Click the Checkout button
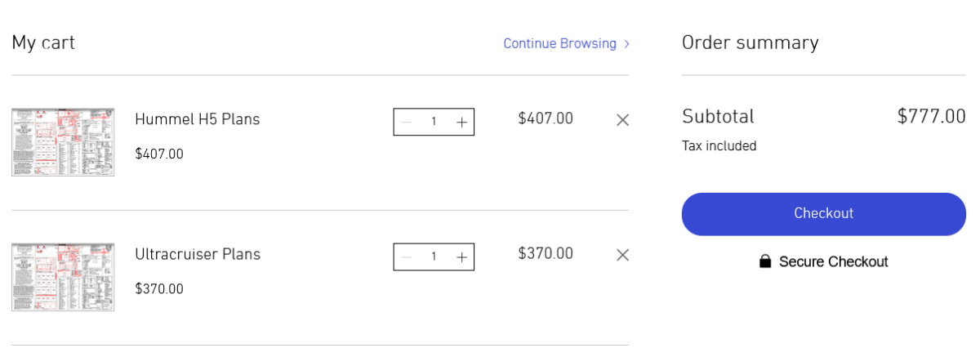The image size is (980, 348). (824, 214)
